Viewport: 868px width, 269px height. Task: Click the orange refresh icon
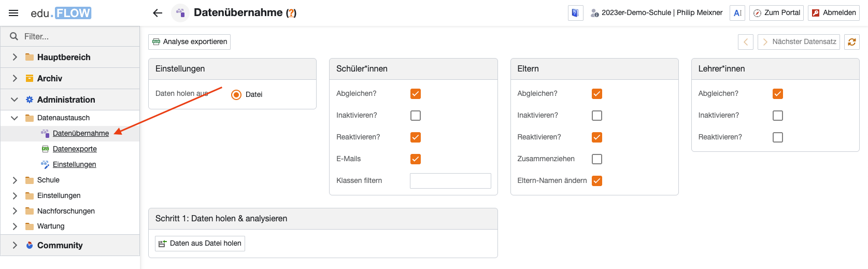pyautogui.click(x=851, y=42)
